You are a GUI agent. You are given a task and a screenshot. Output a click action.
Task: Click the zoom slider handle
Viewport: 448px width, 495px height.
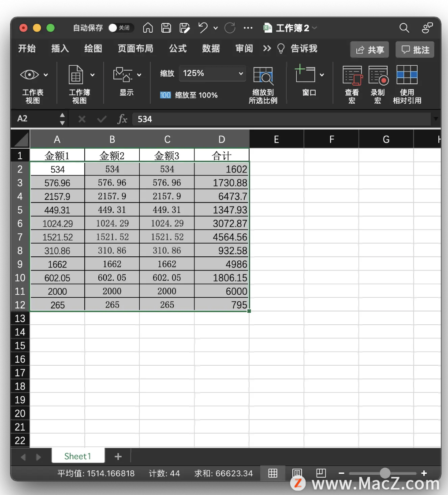pos(385,473)
